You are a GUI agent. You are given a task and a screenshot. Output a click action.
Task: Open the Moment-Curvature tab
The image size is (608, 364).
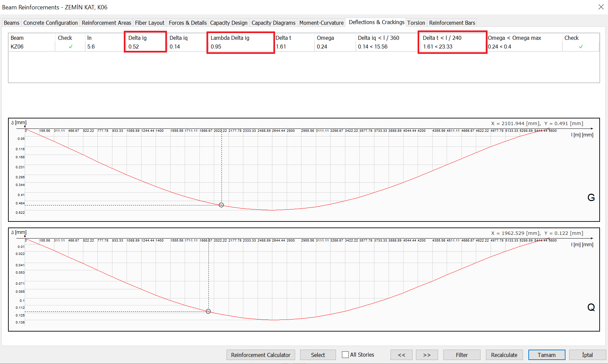tap(321, 23)
